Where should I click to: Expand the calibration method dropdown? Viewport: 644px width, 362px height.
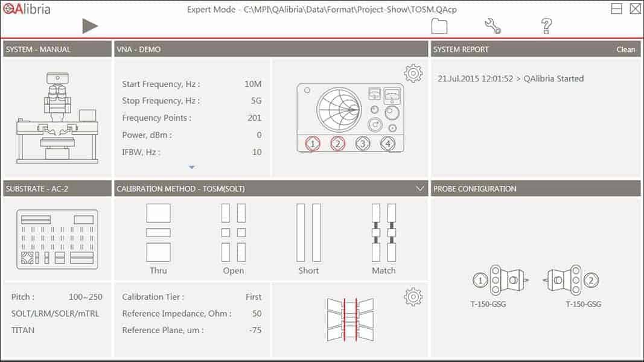coord(421,189)
